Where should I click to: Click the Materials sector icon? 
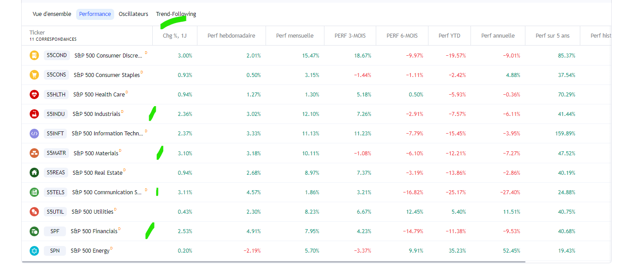34,153
